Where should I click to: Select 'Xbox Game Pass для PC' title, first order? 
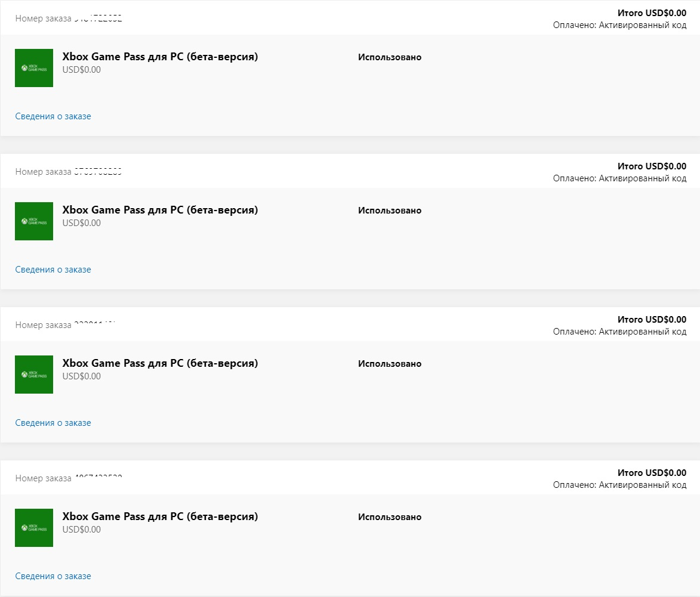pyautogui.click(x=160, y=57)
